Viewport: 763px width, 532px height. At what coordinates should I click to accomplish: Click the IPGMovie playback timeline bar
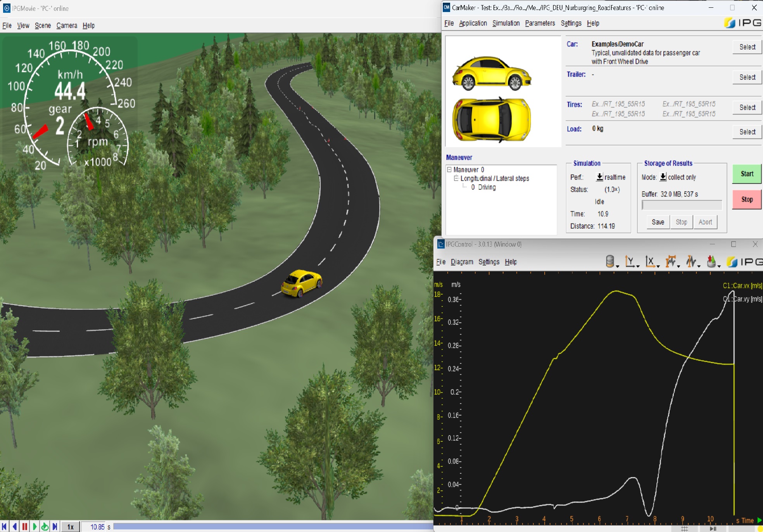point(271,527)
